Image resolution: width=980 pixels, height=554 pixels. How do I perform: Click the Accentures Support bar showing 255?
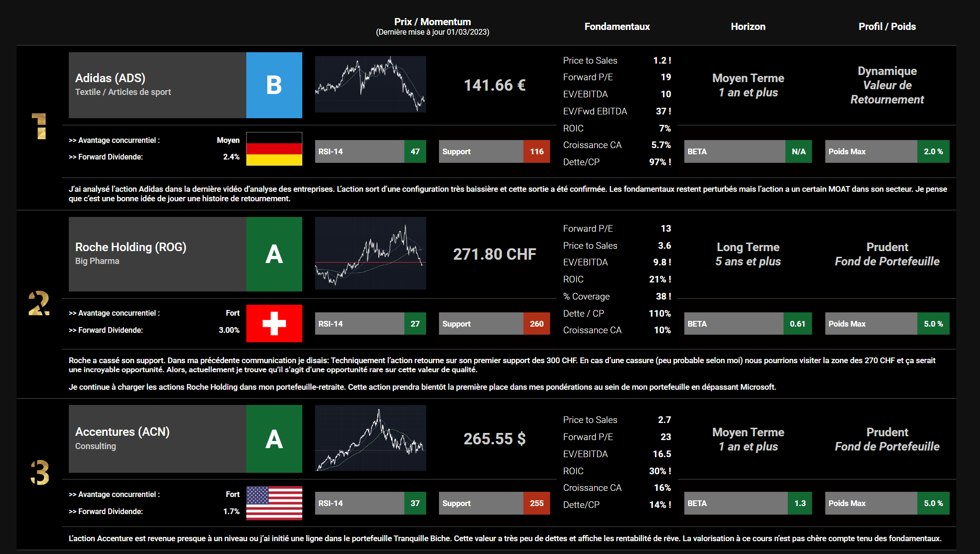pyautogui.click(x=494, y=503)
